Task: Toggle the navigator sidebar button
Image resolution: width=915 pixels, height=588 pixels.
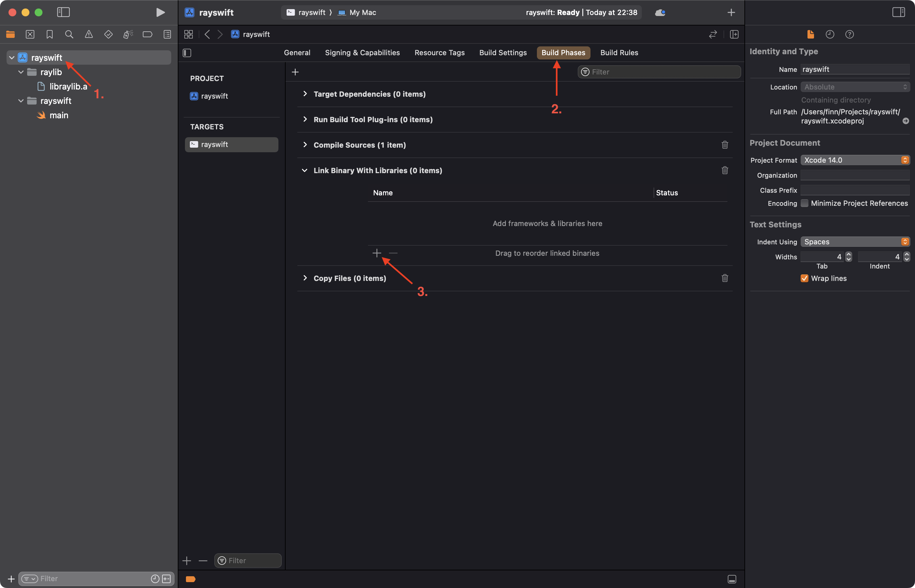Action: point(63,12)
